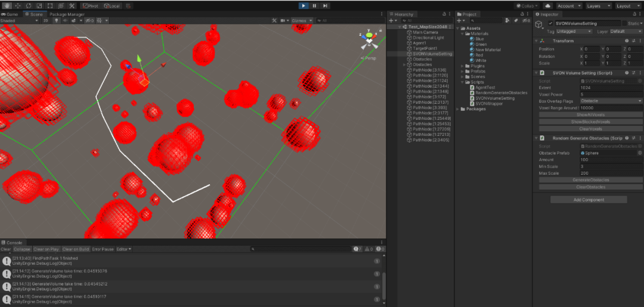The height and width of the screenshot is (307, 644).
Task: Open custom editor tools icon
Action: point(72,6)
